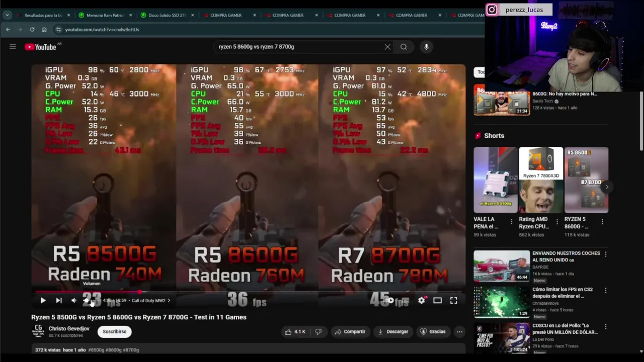Open the YouTube guide hamburger menu
This screenshot has height=362, width=644.
(x=13, y=47)
